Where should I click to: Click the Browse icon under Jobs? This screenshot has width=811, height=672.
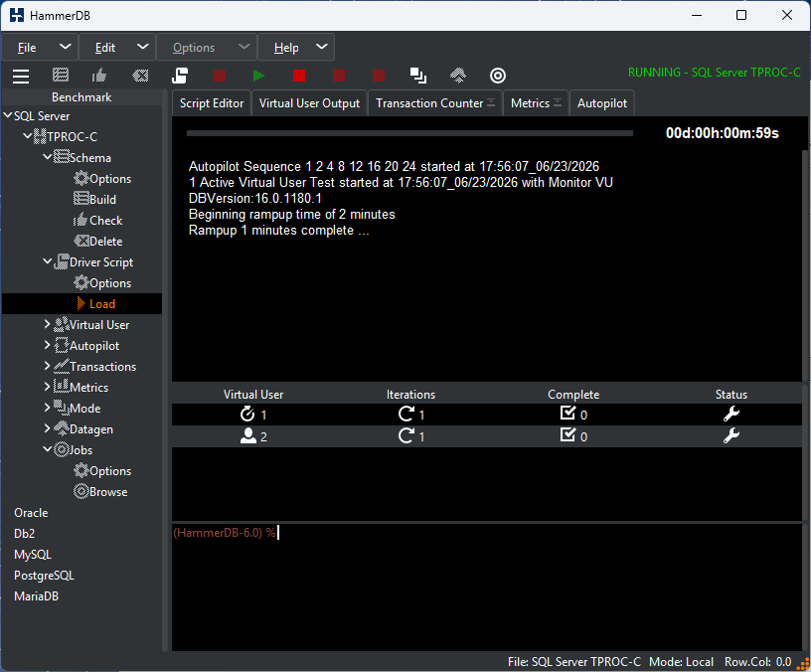click(81, 491)
